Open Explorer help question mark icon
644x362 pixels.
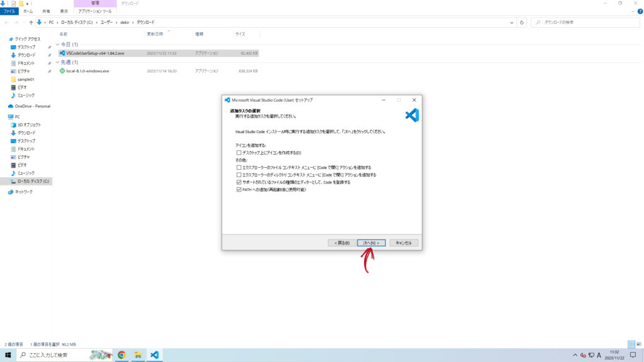[x=640, y=11]
